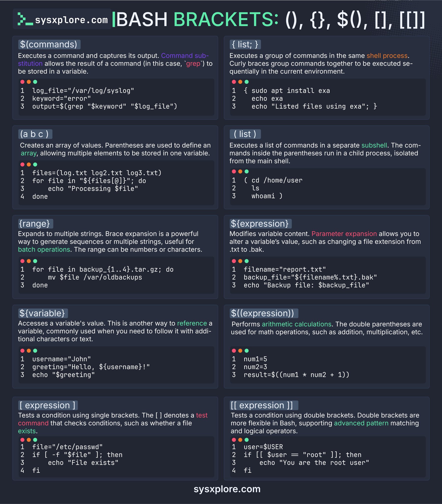The height and width of the screenshot is (504, 442).
Task: Click red dot in the [[ expression ]] code block
Action: [234, 440]
